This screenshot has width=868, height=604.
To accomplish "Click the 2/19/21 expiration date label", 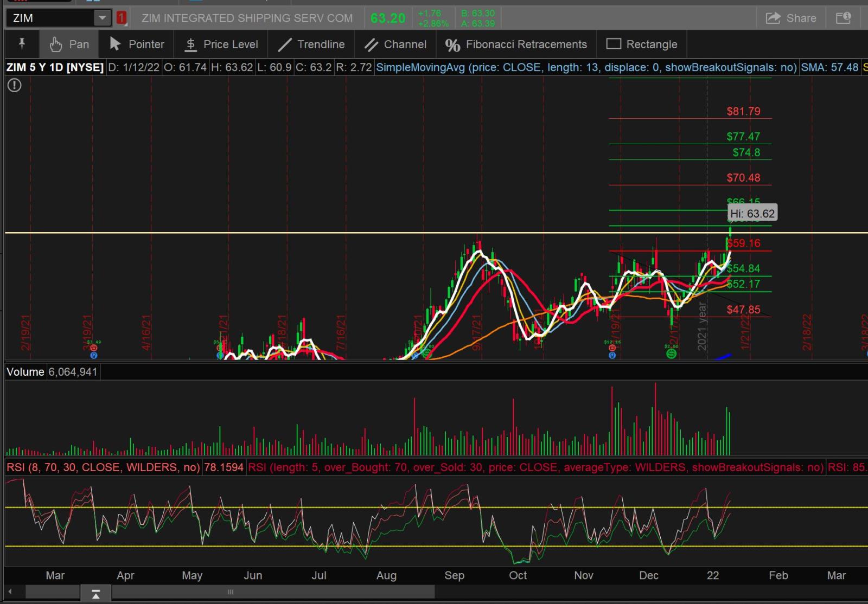I will pyautogui.click(x=25, y=332).
